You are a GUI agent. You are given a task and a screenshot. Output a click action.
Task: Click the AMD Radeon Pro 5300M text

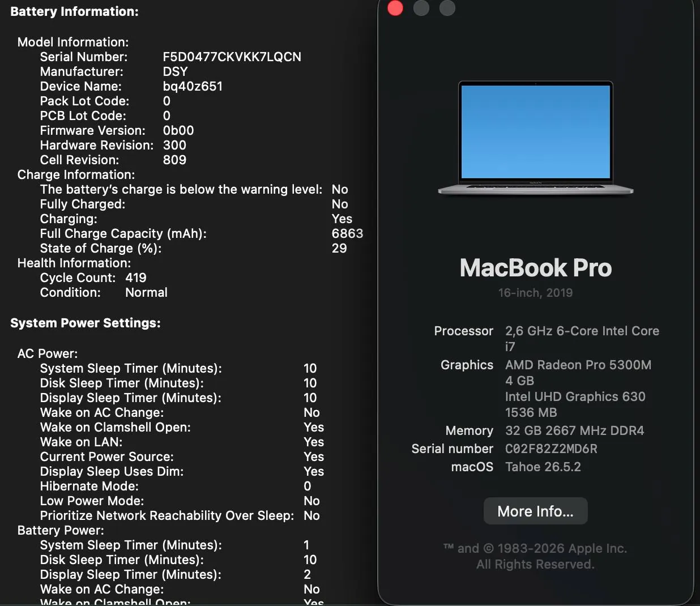[578, 365]
